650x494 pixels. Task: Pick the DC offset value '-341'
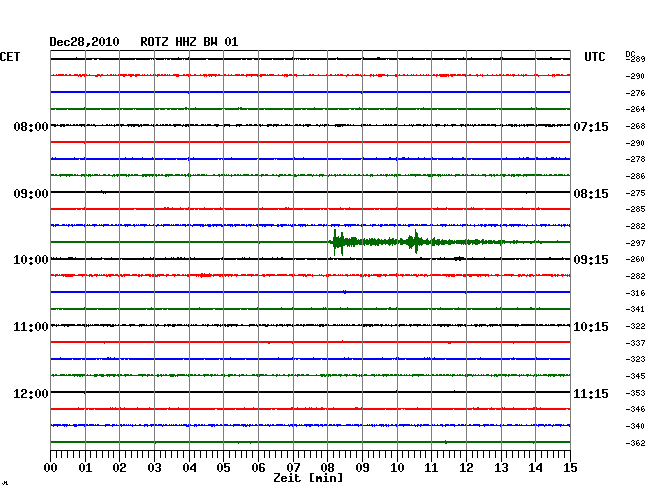(x=635, y=309)
